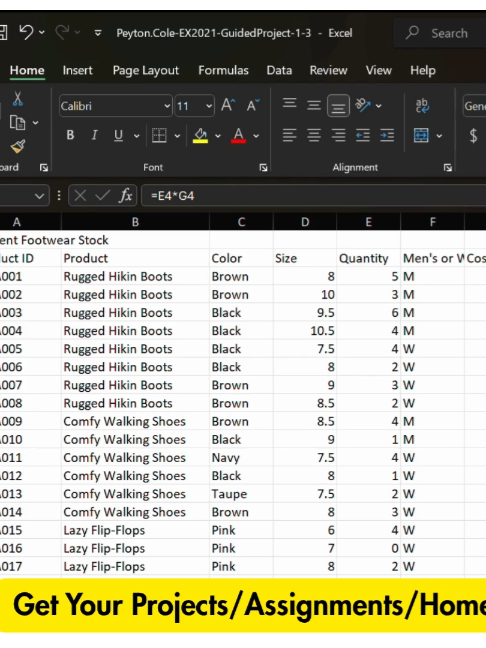The width and height of the screenshot is (486, 648).
Task: Click the Orientation icon
Action: tap(363, 105)
